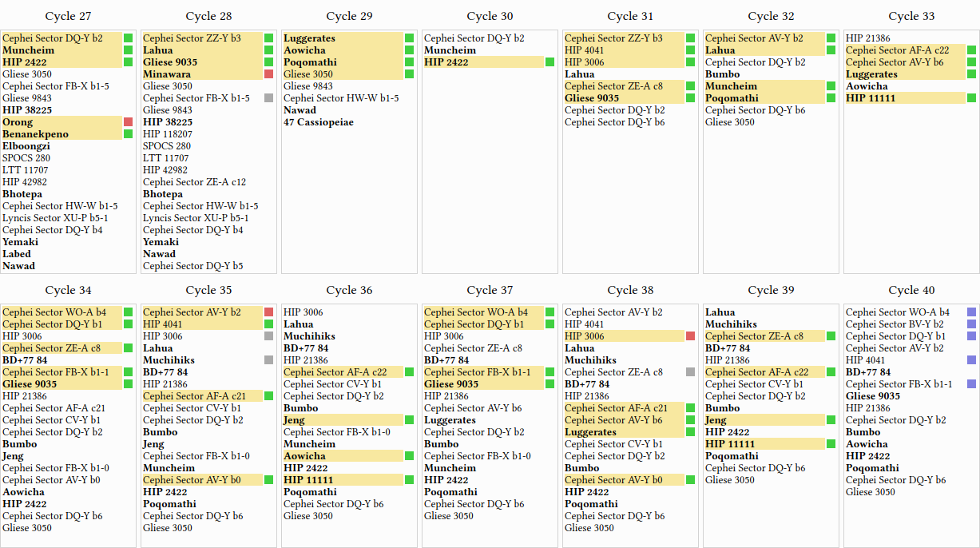This screenshot has width=980, height=548.
Task: Click the green square beside Gliese 3050 in Cycle 29
Action: (409, 74)
